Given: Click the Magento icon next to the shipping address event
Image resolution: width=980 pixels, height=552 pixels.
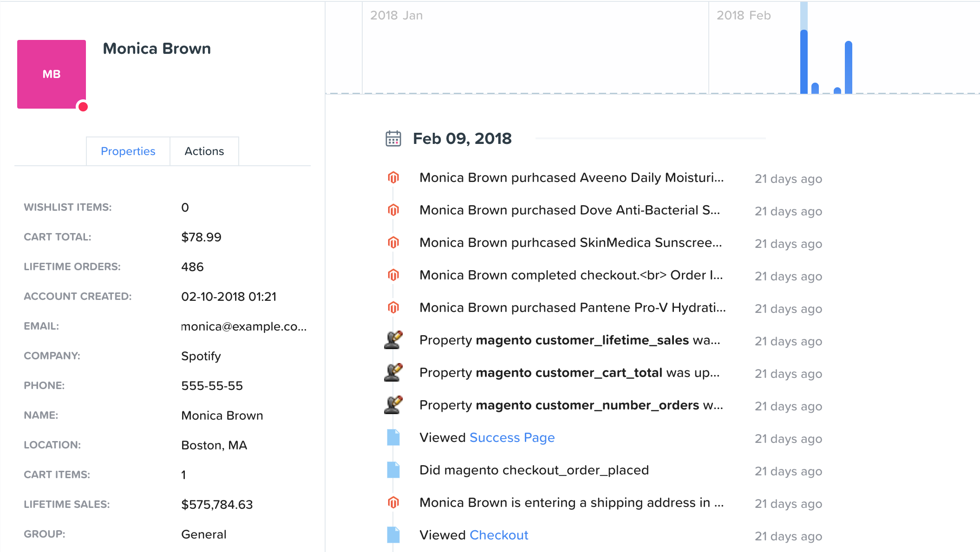Looking at the screenshot, I should coord(393,502).
